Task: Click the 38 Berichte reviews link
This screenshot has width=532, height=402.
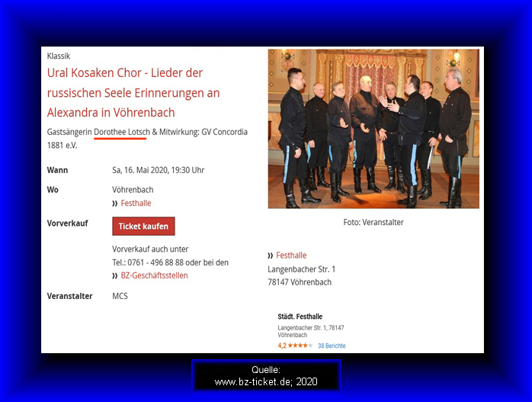Action: (x=332, y=346)
